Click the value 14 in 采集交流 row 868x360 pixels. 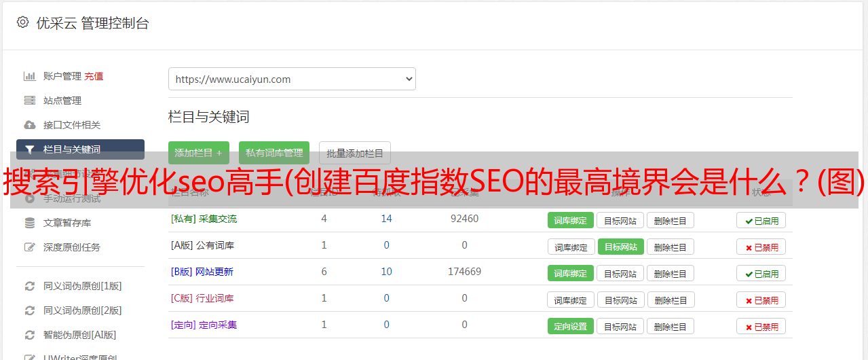pyautogui.click(x=387, y=219)
